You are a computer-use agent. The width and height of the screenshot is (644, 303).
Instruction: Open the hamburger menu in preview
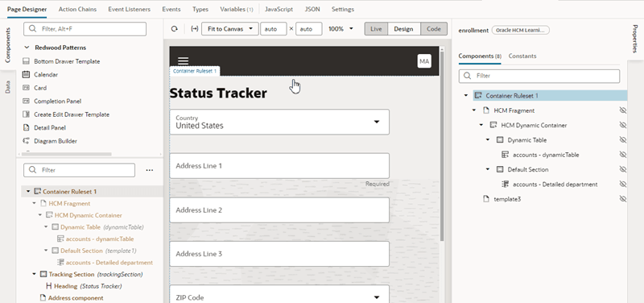[183, 61]
